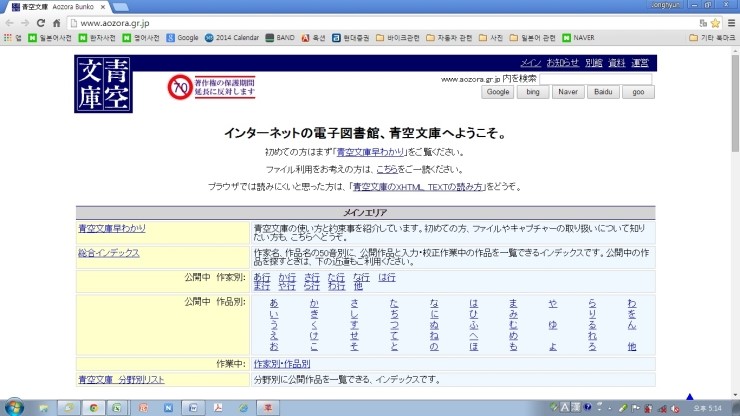Open the 2014 Calendar bookmark
740x416 pixels.
pos(232,38)
